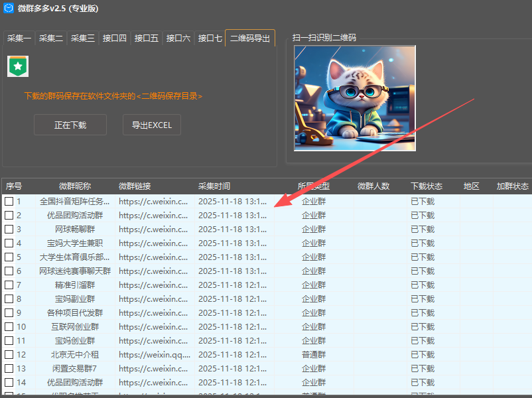Switch to the 采集一 tab
532x398 pixels.
pos(19,38)
